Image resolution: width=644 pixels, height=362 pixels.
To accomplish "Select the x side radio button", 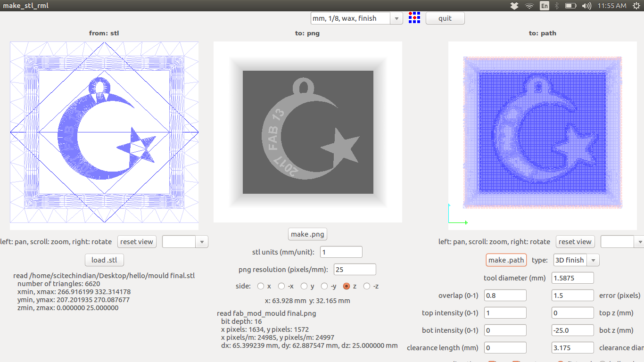I will point(261,286).
